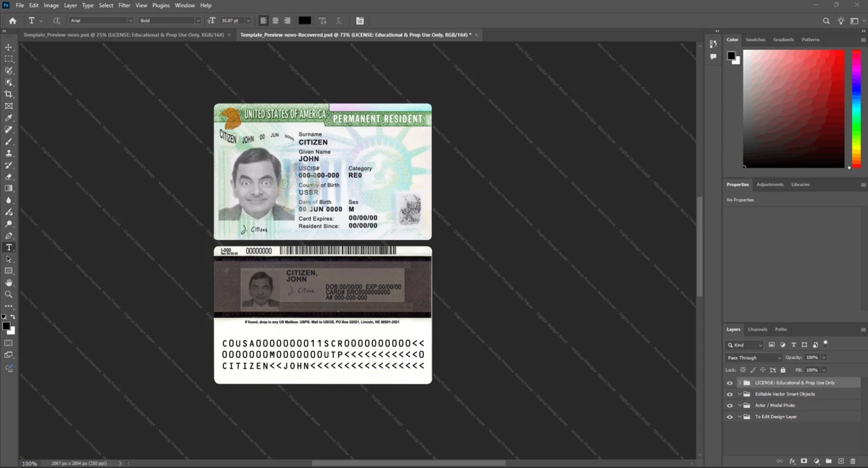Create a new layer using the bottom icon
This screenshot has height=468, width=868.
pos(841,461)
